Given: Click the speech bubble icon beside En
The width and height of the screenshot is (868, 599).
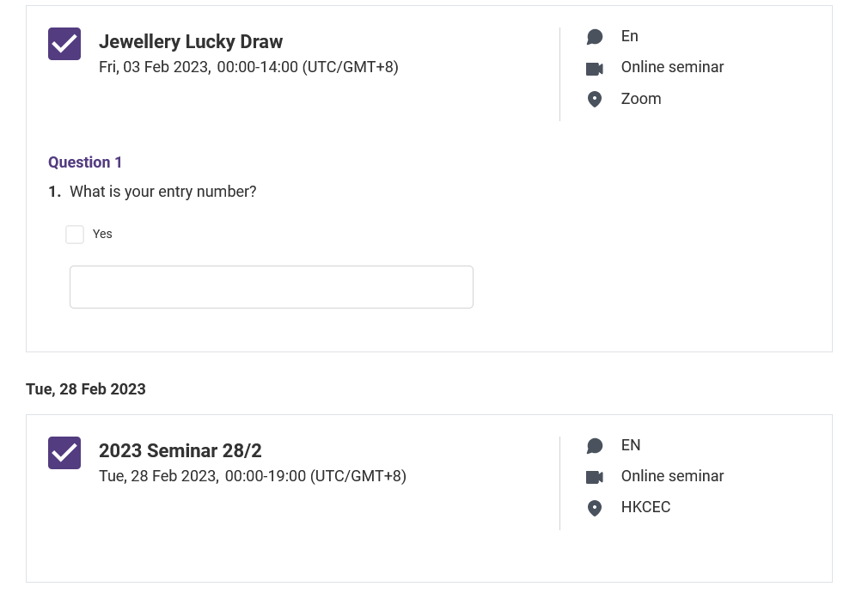Looking at the screenshot, I should [x=595, y=37].
